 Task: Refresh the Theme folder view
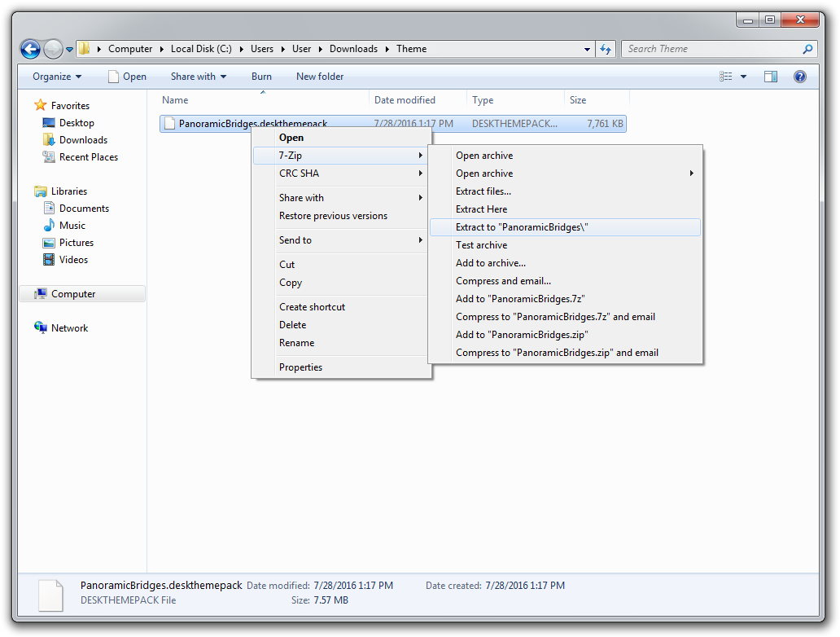coord(606,49)
